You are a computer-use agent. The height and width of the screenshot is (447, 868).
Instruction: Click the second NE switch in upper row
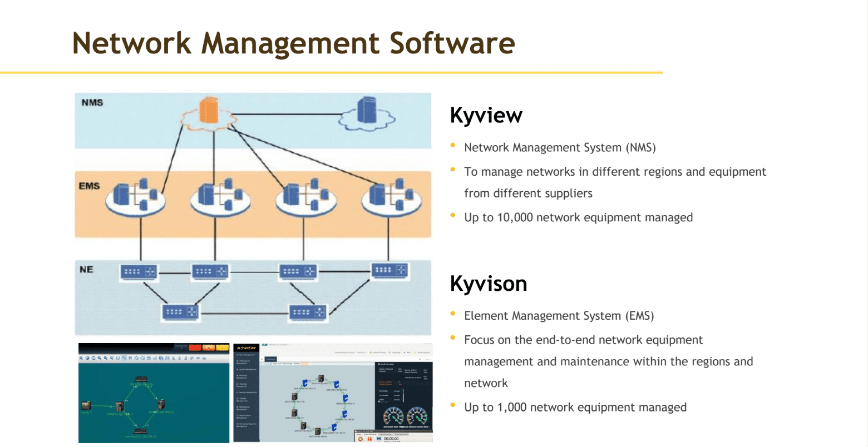210,271
